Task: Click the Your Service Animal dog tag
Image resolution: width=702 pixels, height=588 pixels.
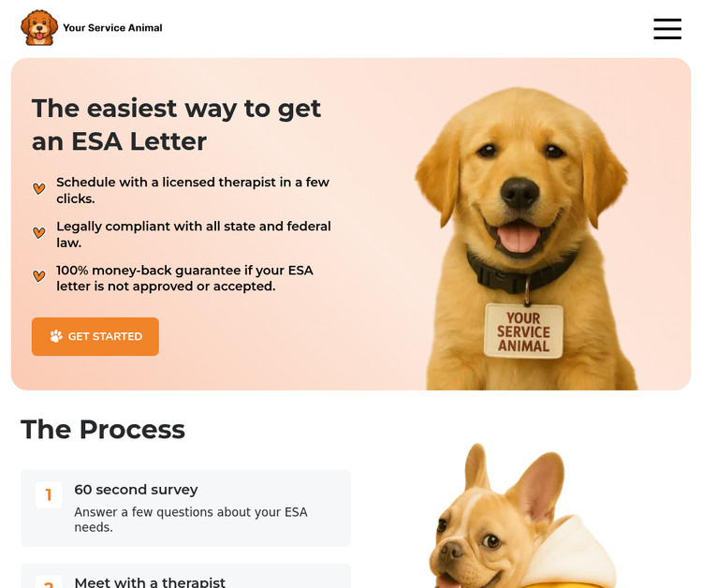Action: (x=523, y=331)
